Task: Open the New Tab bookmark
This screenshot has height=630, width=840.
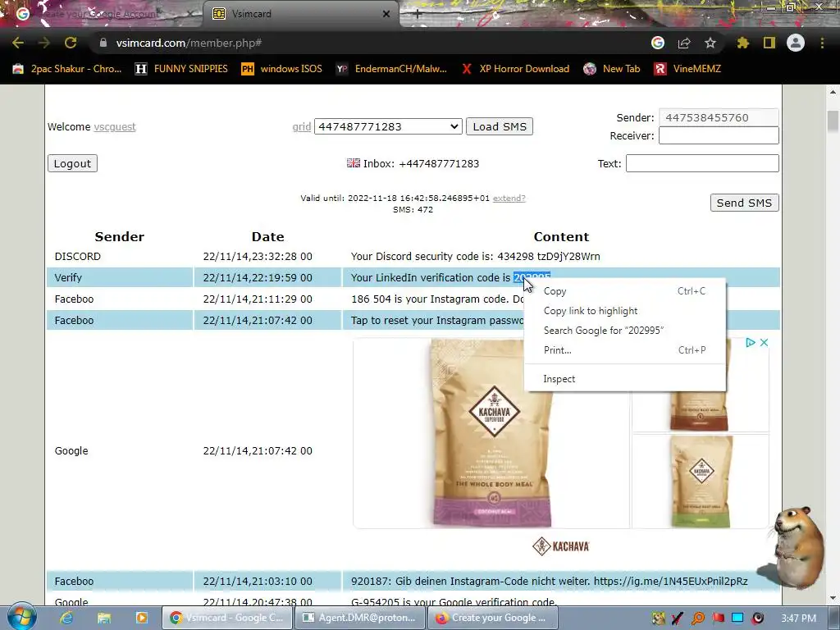Action: coord(612,69)
